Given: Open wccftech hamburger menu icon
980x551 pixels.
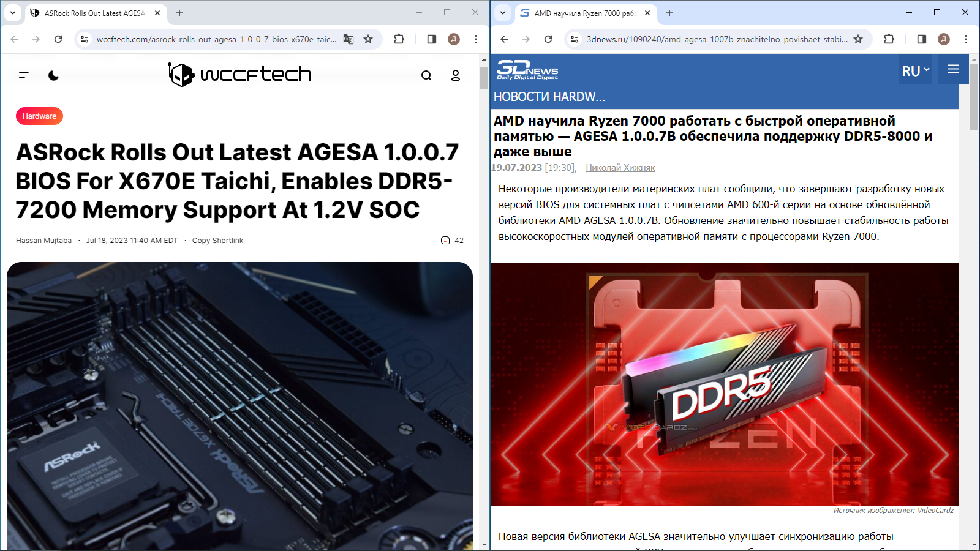Looking at the screenshot, I should [24, 75].
